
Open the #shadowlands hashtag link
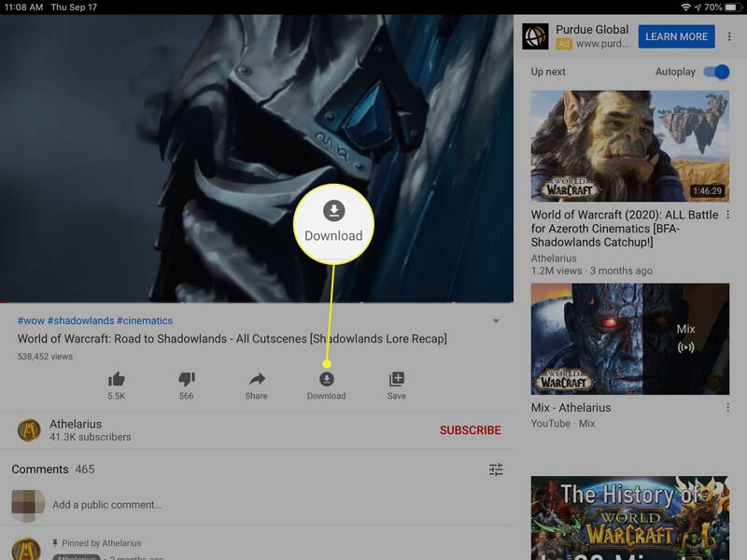pyautogui.click(x=80, y=320)
